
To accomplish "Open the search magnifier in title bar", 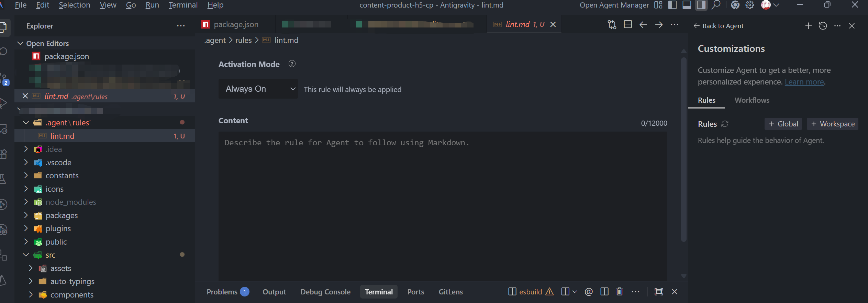I will coord(716,5).
